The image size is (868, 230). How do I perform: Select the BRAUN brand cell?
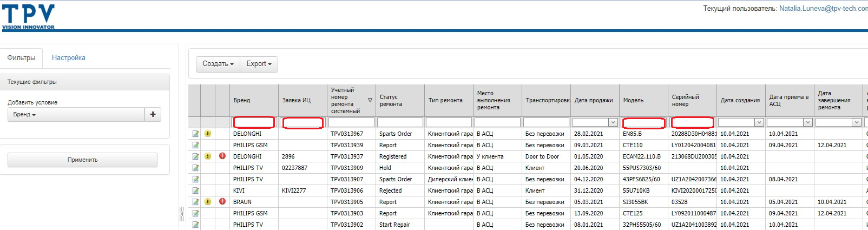254,202
